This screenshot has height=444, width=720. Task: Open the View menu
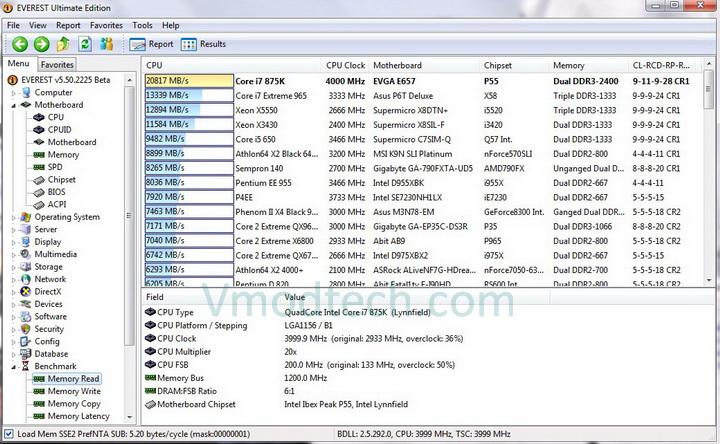(38, 25)
